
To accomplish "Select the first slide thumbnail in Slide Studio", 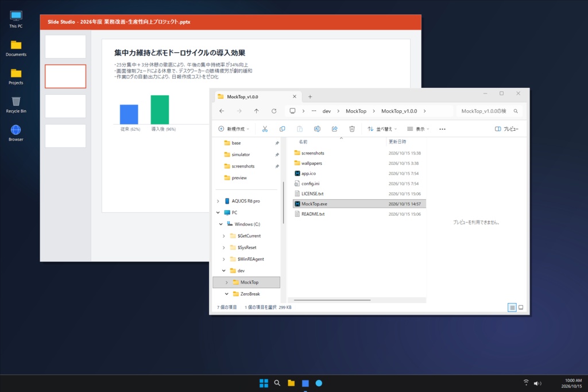I will tap(65, 46).
